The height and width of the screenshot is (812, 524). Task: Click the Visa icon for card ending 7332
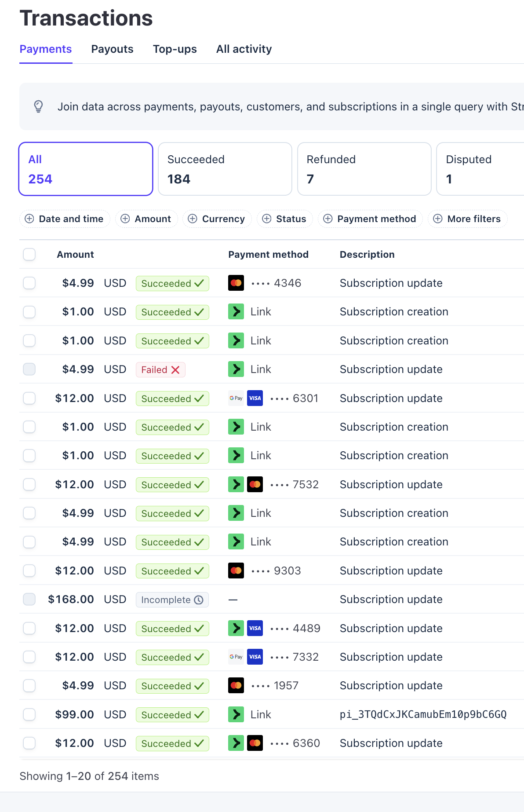coord(255,657)
